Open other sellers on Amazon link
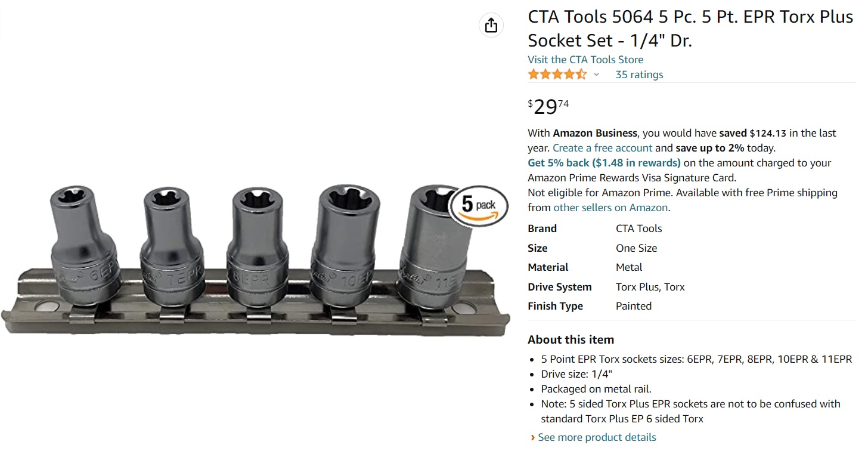868x454 pixels. click(x=610, y=208)
